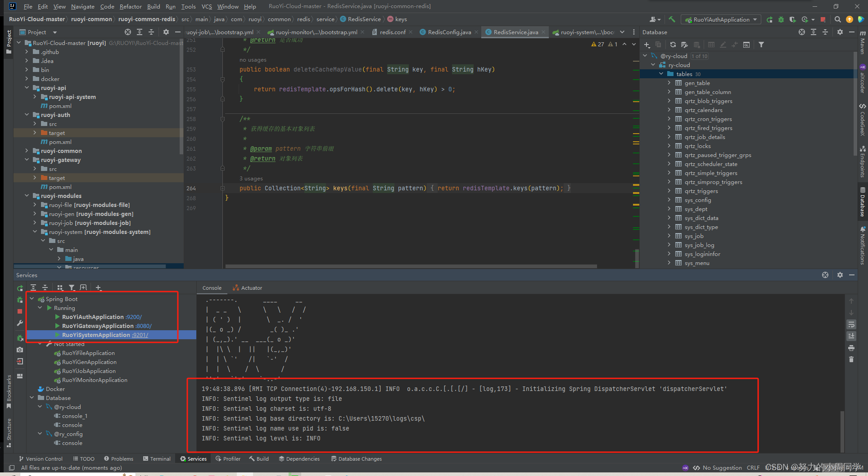The width and height of the screenshot is (868, 476).
Task: Clear console with trash icon
Action: tap(851, 359)
